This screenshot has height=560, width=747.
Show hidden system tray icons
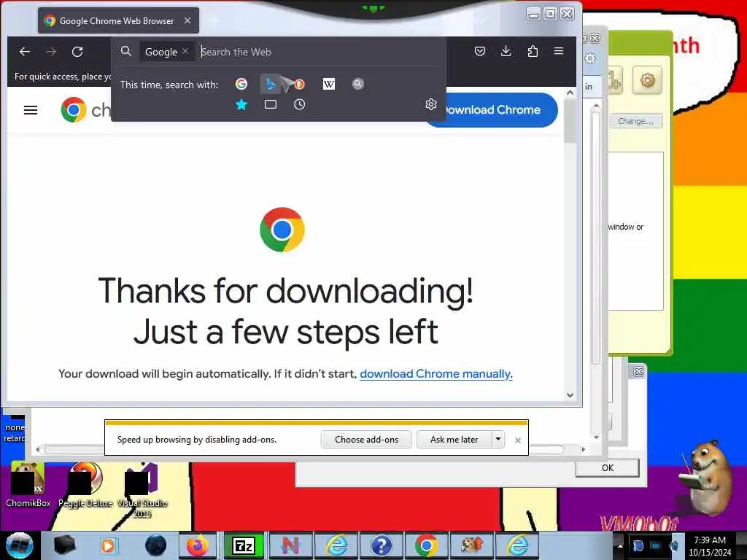click(x=620, y=545)
